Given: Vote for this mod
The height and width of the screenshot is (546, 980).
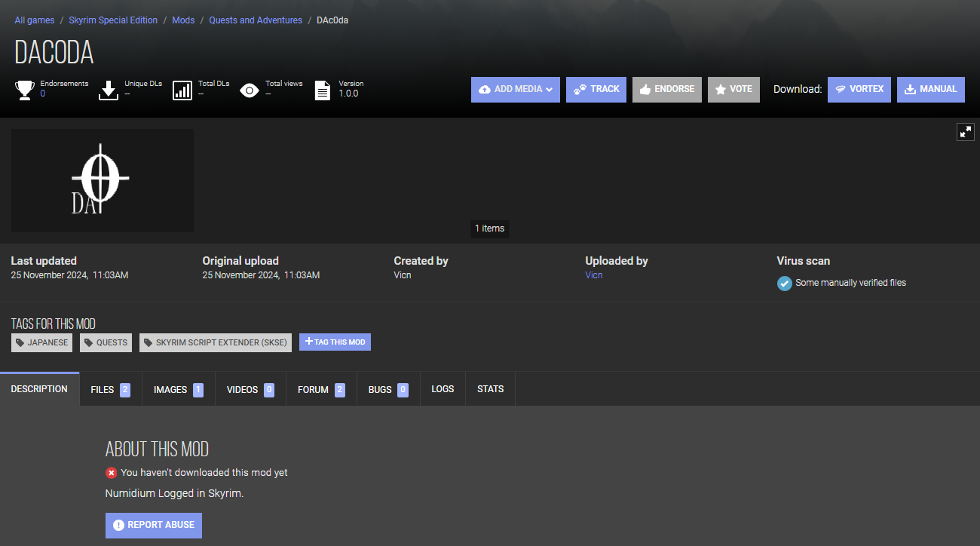Looking at the screenshot, I should click(x=733, y=89).
